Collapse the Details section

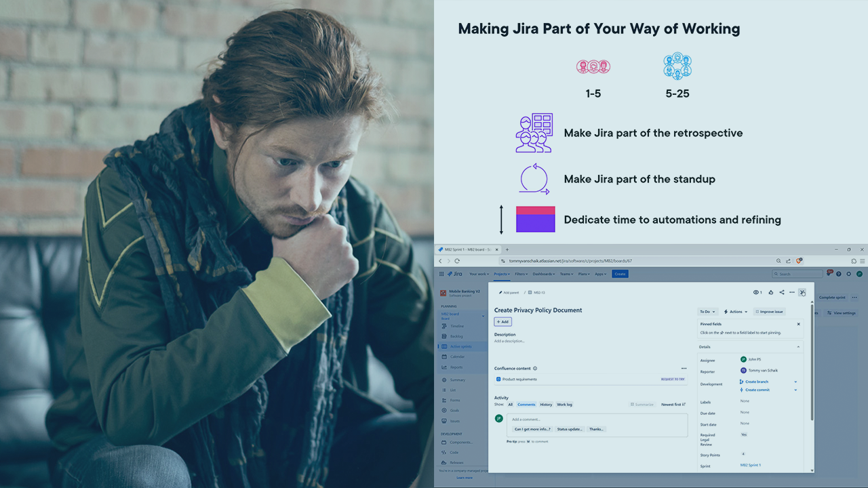coord(798,347)
